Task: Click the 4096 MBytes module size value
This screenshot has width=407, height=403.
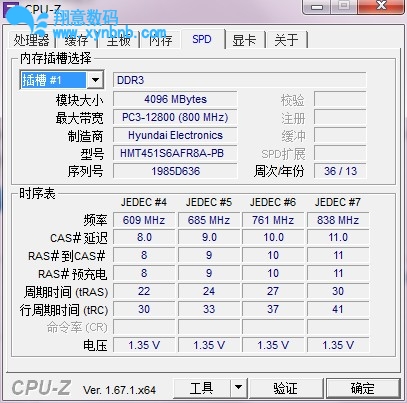Action: pyautogui.click(x=175, y=99)
